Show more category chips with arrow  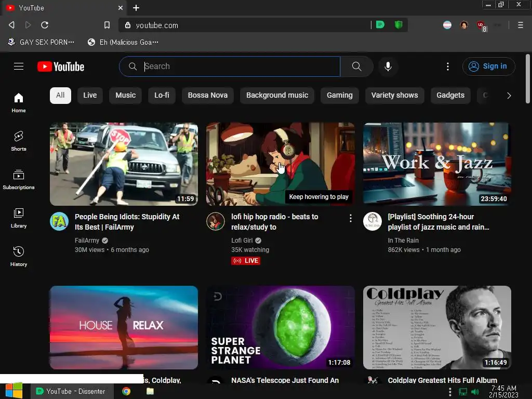click(x=509, y=96)
